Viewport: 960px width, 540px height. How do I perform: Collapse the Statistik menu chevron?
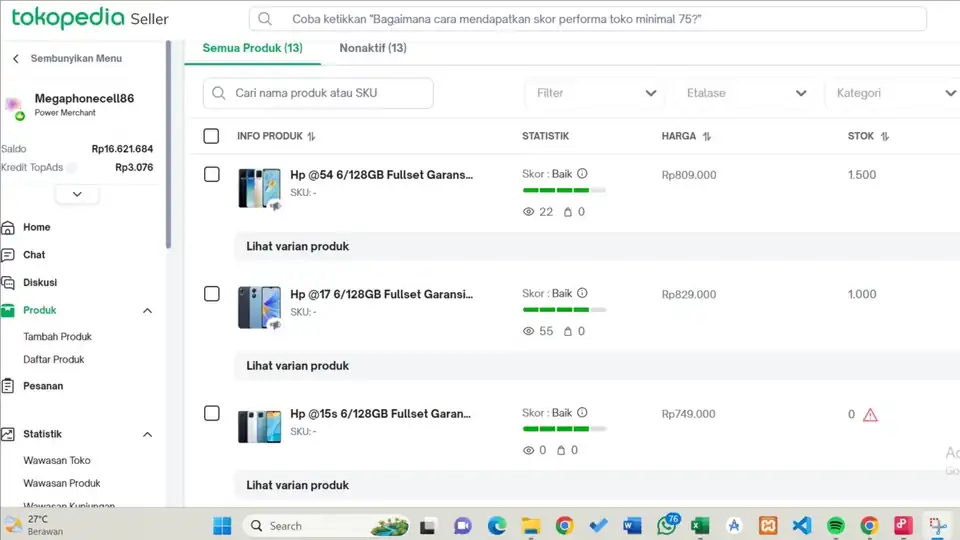(x=148, y=435)
